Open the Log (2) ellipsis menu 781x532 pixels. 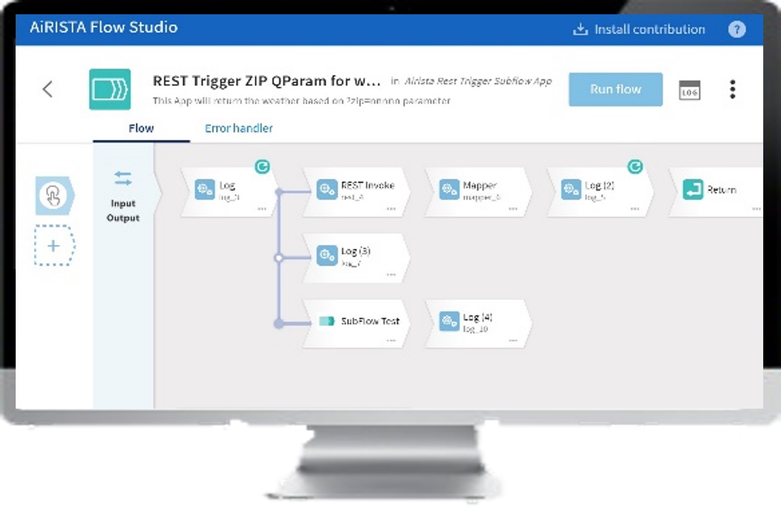coord(635,209)
